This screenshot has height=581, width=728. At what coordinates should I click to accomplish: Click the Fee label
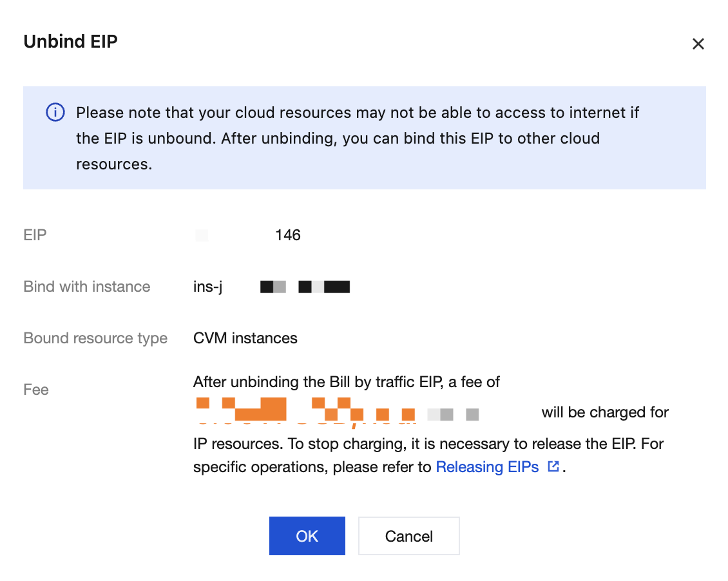(35, 390)
